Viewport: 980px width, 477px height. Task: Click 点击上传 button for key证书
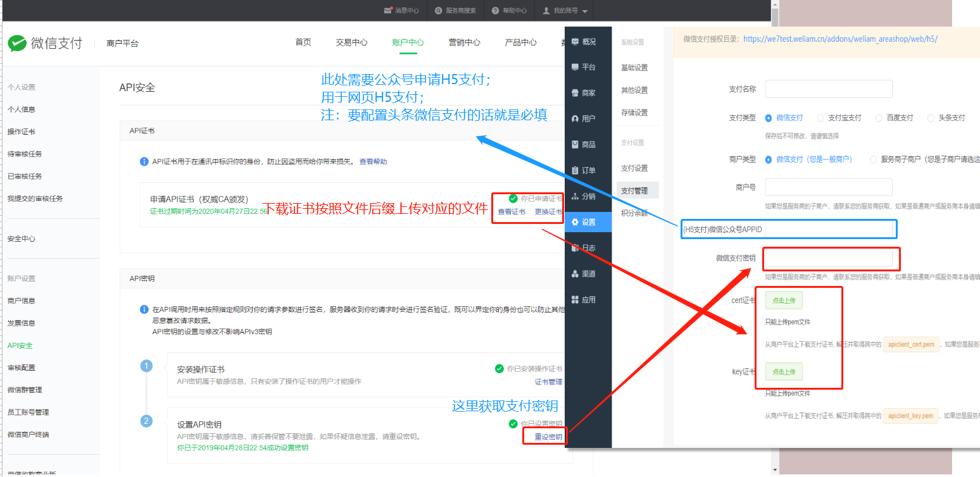click(x=784, y=371)
